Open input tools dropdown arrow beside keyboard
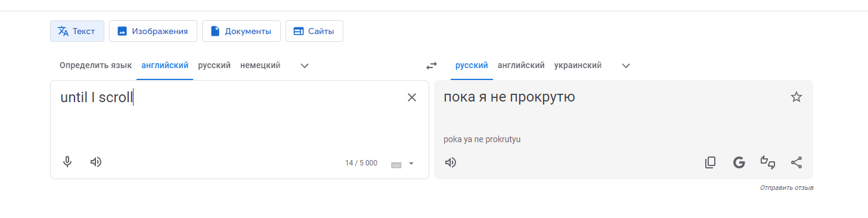The width and height of the screenshot is (868, 218). (411, 164)
